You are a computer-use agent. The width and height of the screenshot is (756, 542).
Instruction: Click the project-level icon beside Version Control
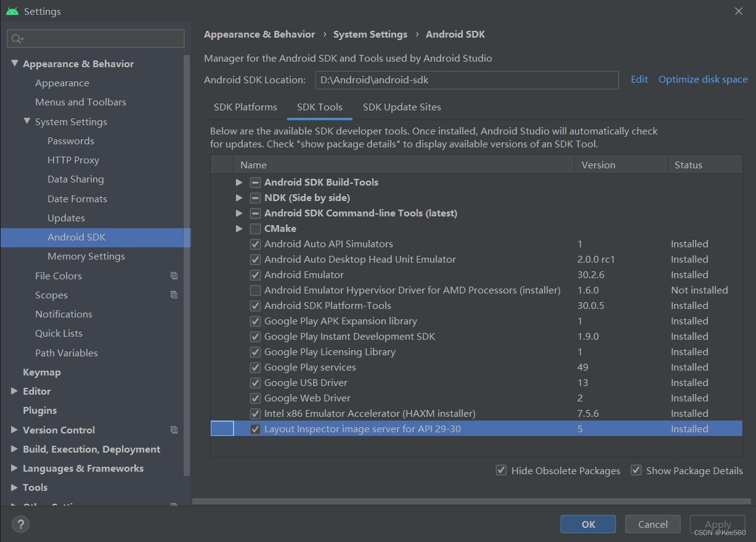point(174,430)
